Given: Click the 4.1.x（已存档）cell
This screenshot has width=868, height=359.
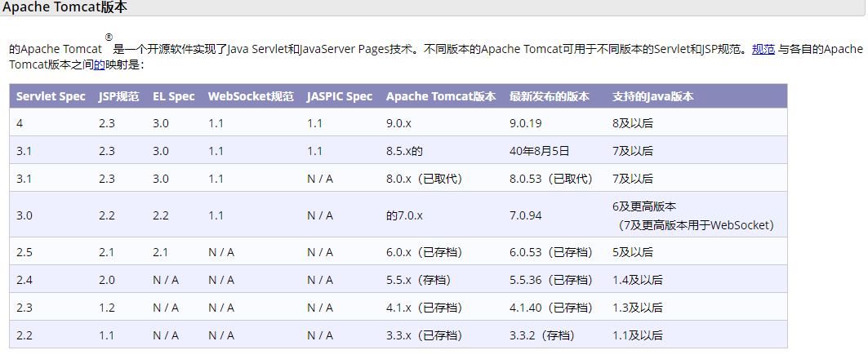Looking at the screenshot, I should 424,308.
